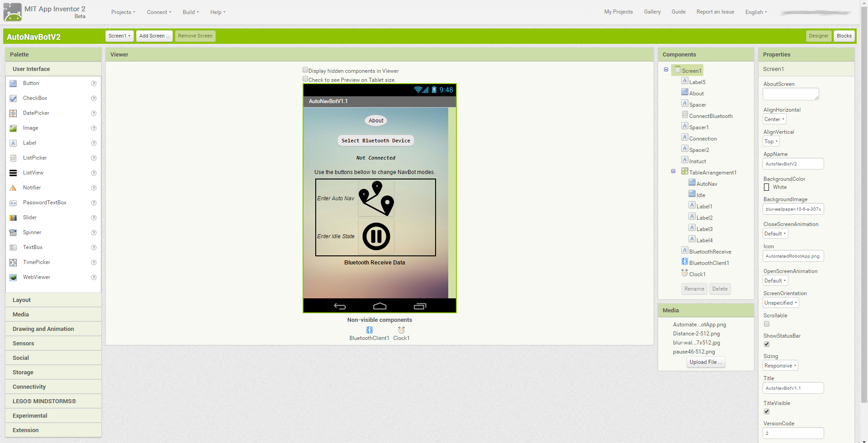Click Upload File in Media panel
Image resolution: width=868 pixels, height=443 pixels.
pos(706,362)
